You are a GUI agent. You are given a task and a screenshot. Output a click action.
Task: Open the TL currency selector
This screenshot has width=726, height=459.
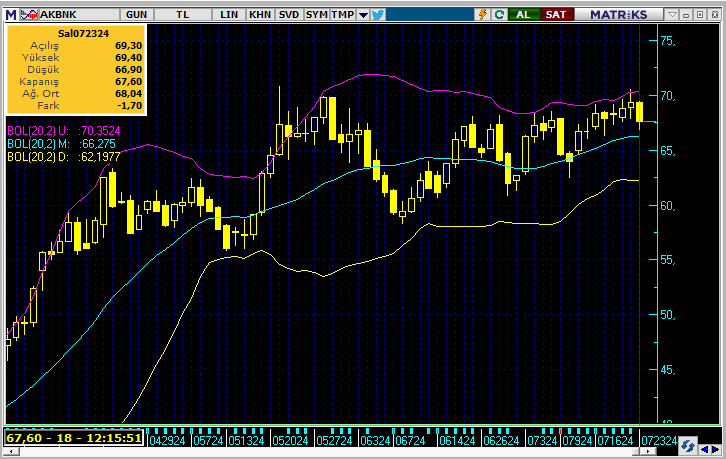pos(182,14)
